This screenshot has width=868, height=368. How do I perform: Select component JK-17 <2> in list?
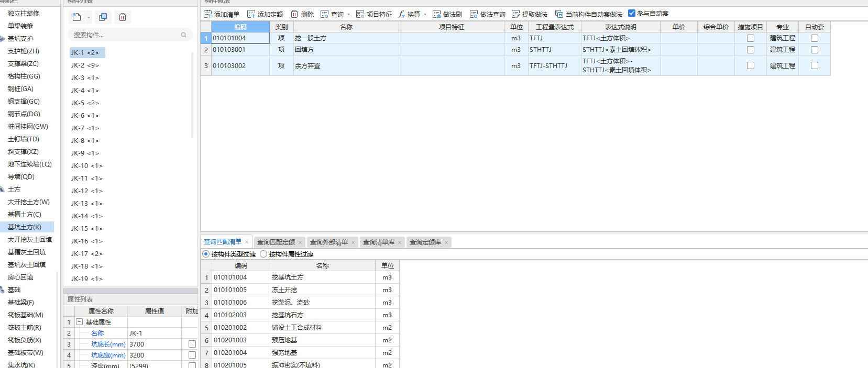point(87,254)
